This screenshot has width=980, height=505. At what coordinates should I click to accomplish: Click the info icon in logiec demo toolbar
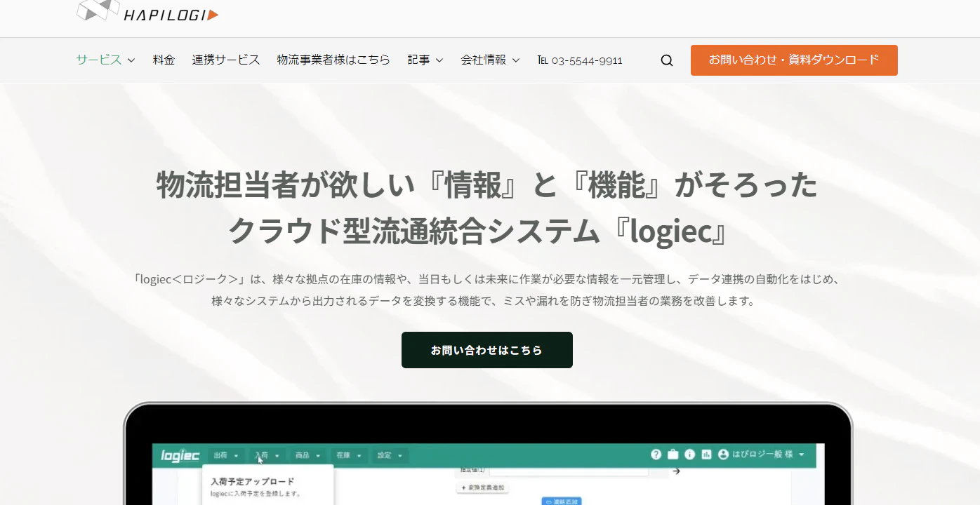click(690, 454)
